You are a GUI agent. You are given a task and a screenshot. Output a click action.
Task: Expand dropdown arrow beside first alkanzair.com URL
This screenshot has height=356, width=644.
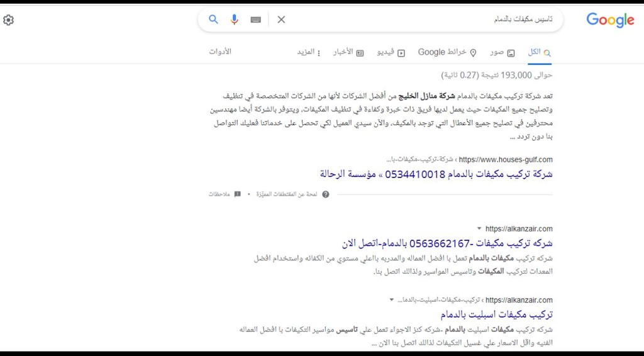(479, 228)
